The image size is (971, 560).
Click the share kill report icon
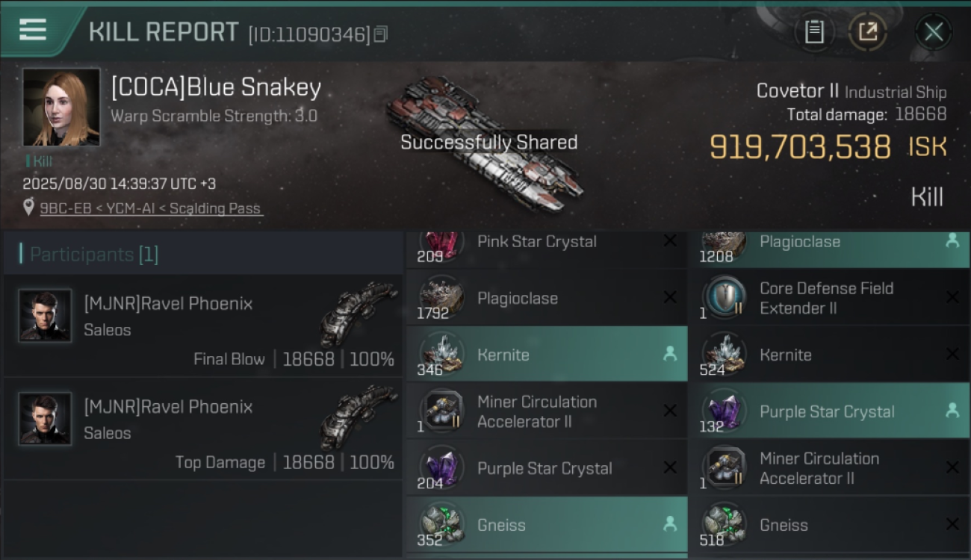(x=867, y=32)
